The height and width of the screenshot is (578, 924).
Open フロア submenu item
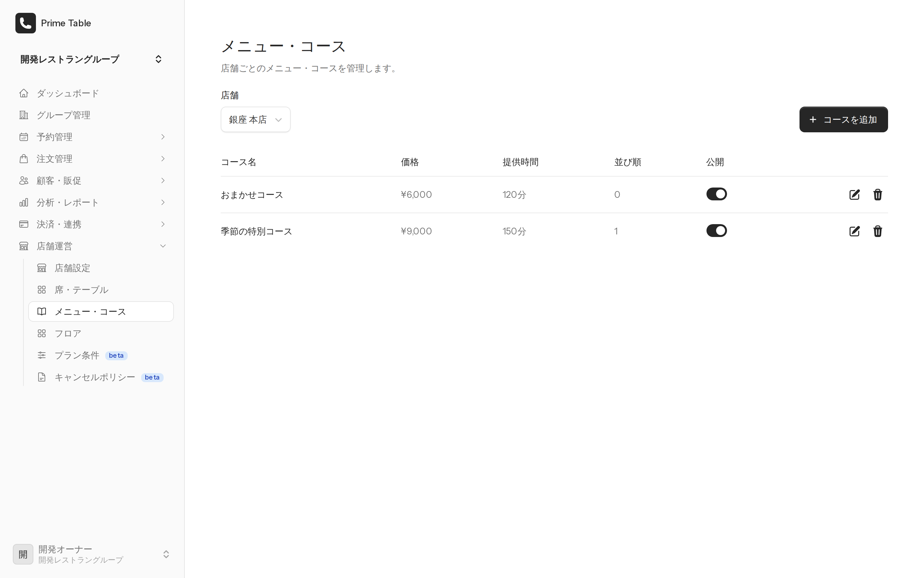coord(101,333)
